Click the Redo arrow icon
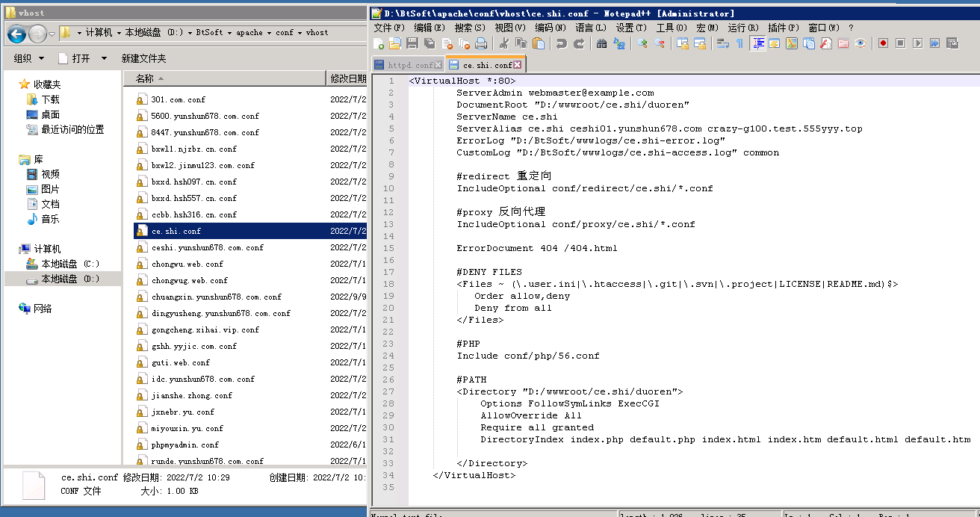This screenshot has height=517, width=980. coord(579,43)
